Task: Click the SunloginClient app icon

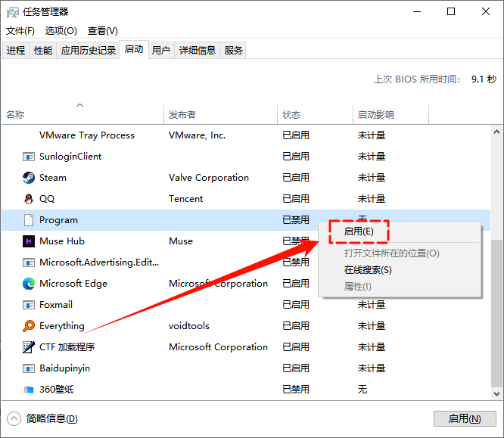Action: coord(29,157)
